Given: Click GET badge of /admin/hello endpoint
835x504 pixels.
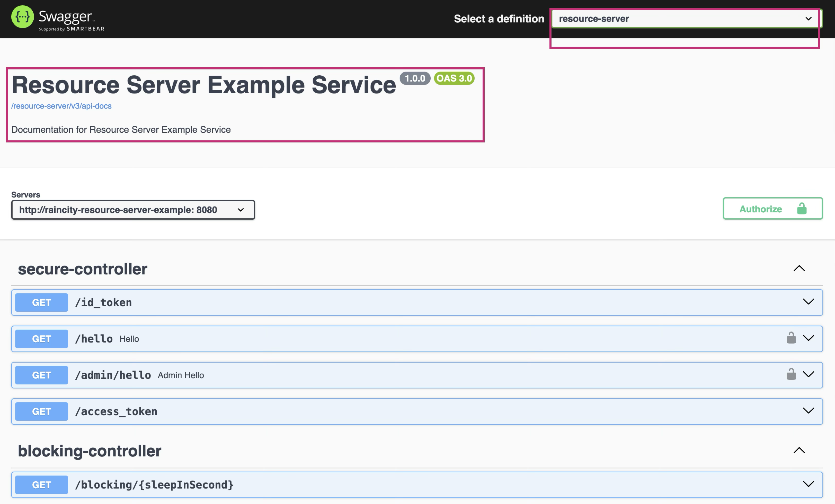Looking at the screenshot, I should tap(41, 375).
